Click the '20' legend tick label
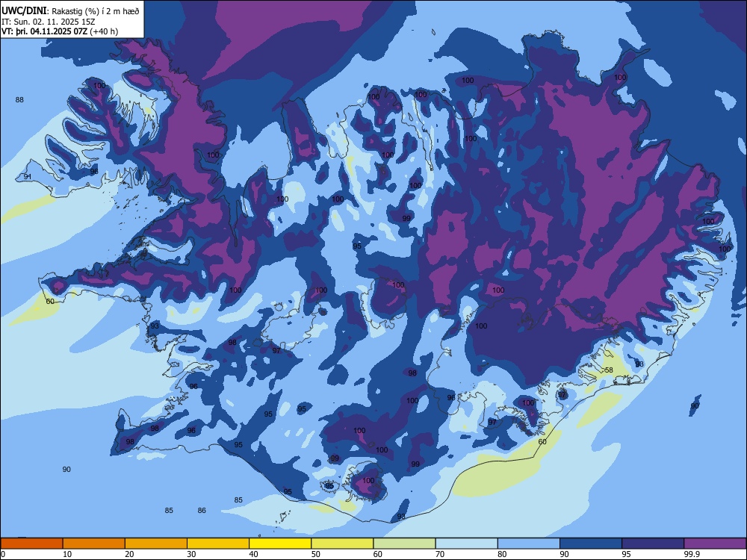Viewport: 747px width, 560px height. click(129, 554)
